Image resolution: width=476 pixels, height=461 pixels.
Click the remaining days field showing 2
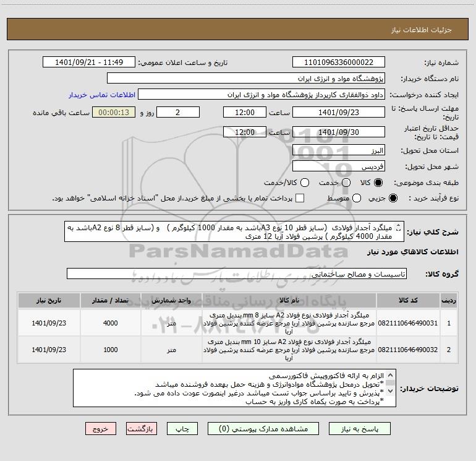178,112
